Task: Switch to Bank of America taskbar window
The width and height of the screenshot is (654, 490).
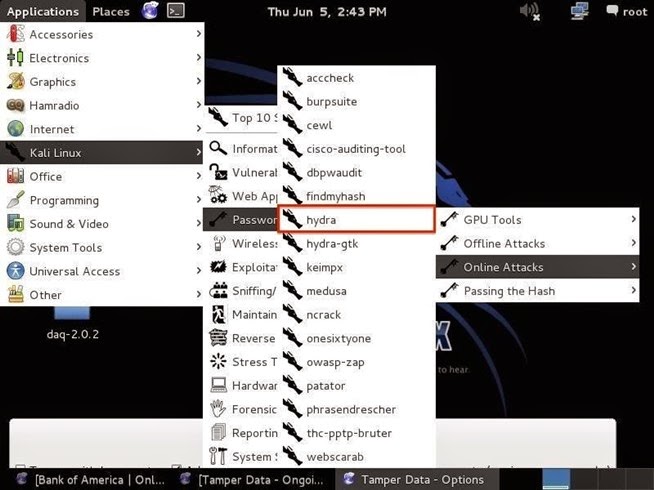Action: pyautogui.click(x=91, y=480)
